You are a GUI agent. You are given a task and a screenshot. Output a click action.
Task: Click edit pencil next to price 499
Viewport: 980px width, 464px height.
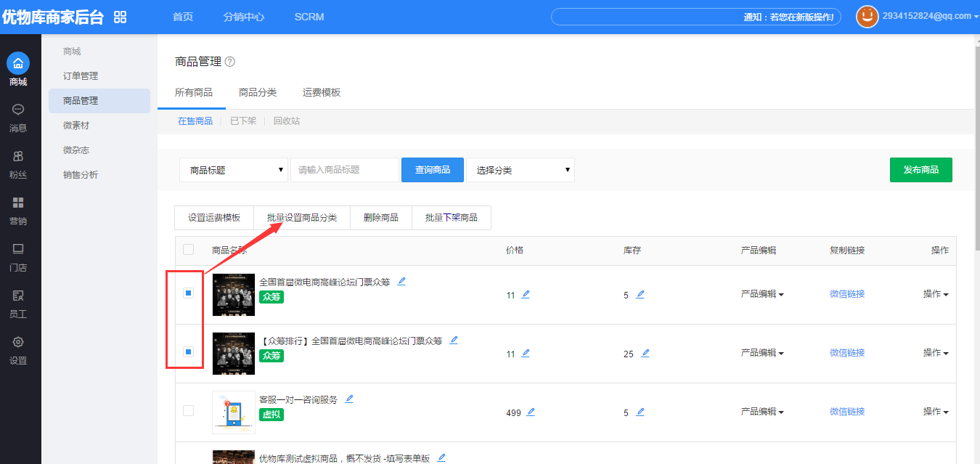point(531,412)
